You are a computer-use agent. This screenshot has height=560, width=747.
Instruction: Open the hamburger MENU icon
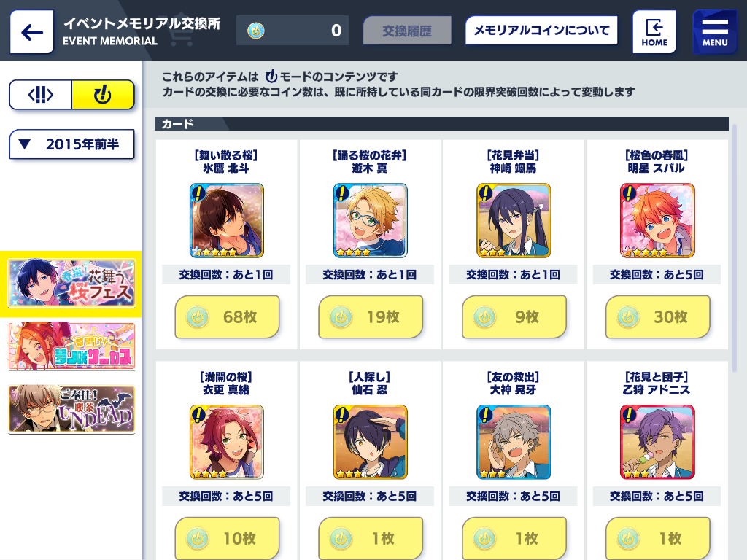pos(715,32)
